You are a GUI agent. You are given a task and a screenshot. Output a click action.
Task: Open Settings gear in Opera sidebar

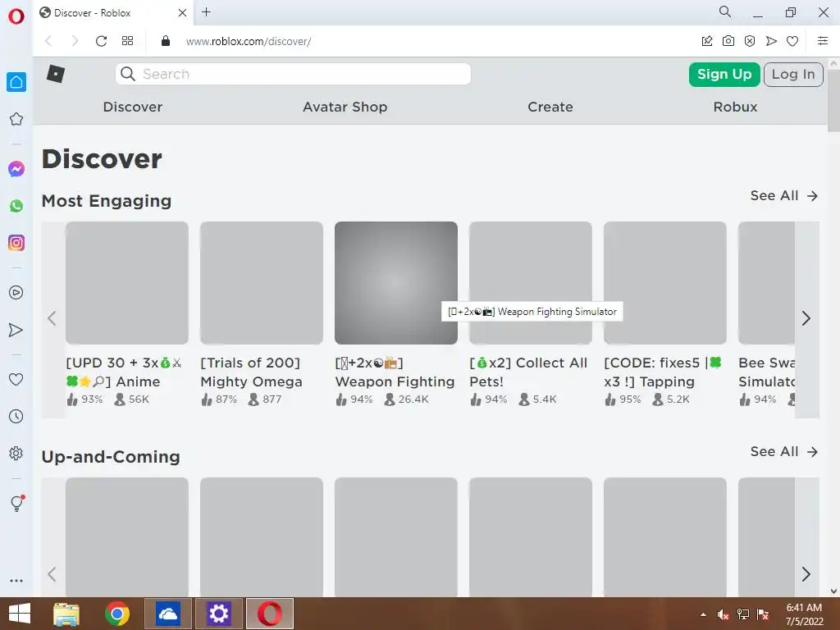pos(16,453)
